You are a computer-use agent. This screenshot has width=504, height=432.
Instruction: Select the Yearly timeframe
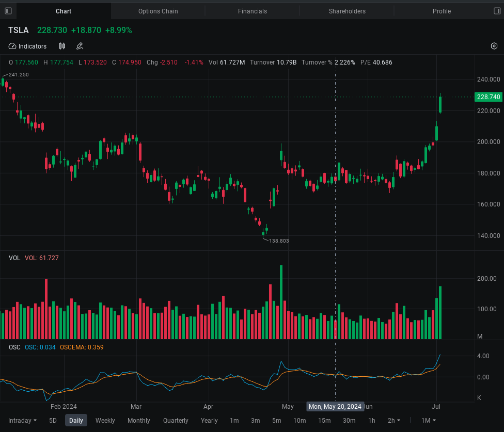coord(209,421)
